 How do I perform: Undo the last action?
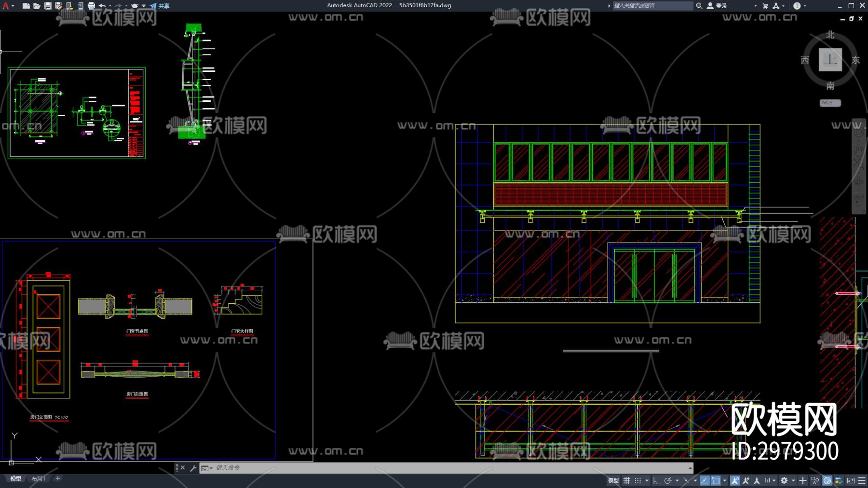point(102,6)
